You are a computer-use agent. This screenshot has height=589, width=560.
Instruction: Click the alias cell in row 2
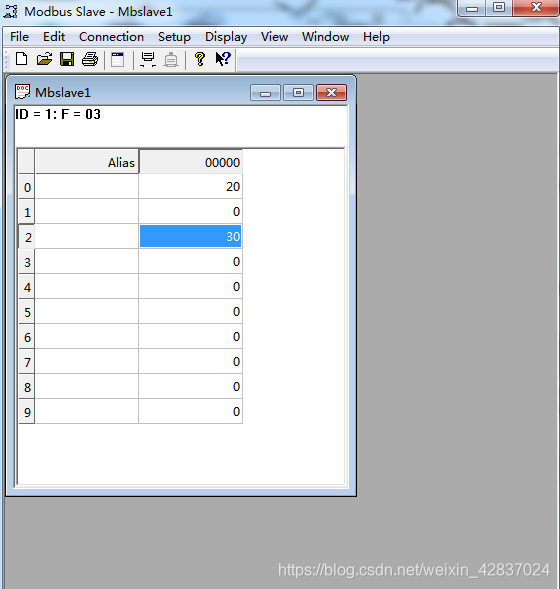tap(87, 236)
